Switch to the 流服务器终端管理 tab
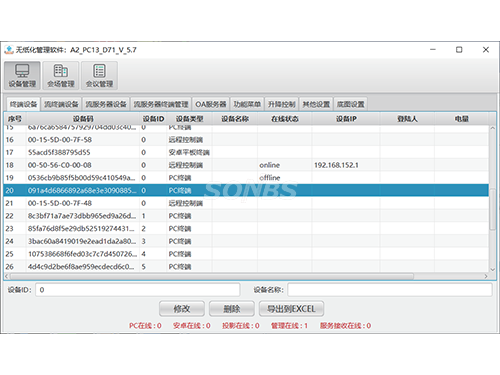This screenshot has height=375, width=500. click(x=161, y=104)
